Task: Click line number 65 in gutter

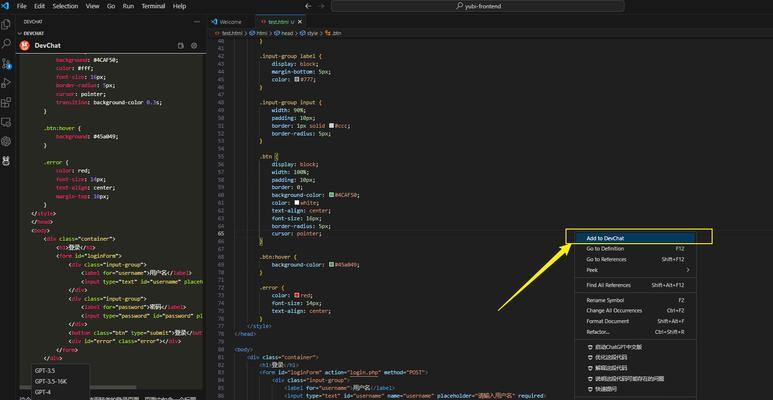Action: [x=220, y=233]
